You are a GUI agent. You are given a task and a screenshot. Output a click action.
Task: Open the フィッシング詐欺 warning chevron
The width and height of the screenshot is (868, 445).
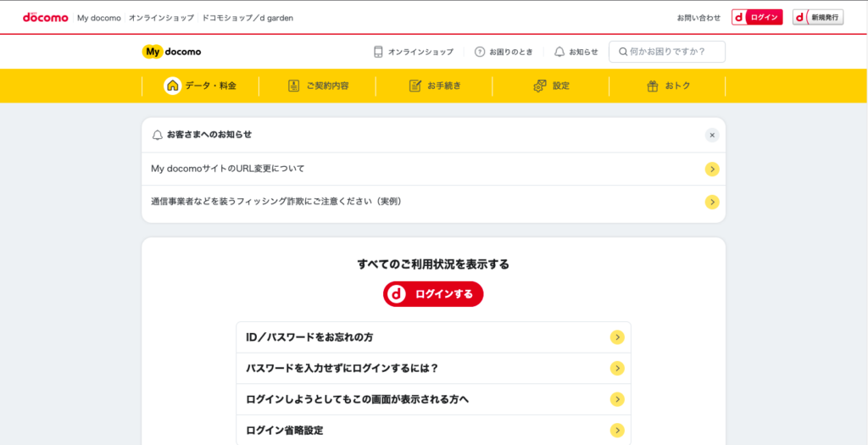712,202
